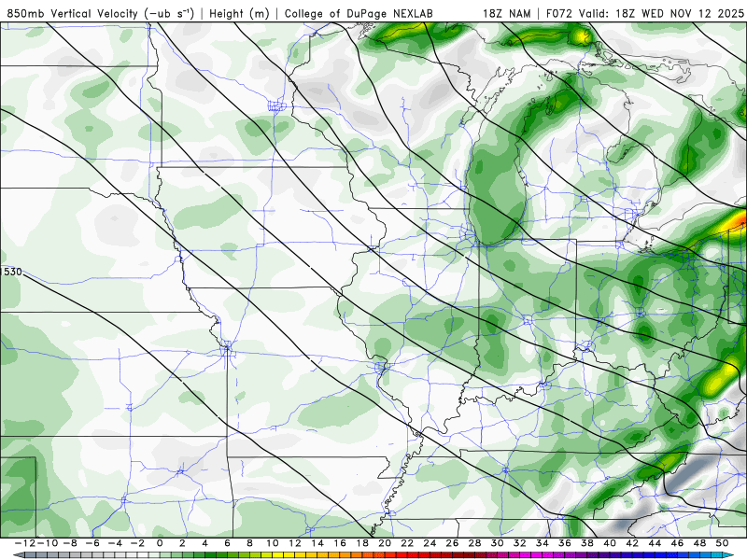Click the dark green swatch under the 4 label
The width and height of the screenshot is (747, 560).
click(211, 554)
